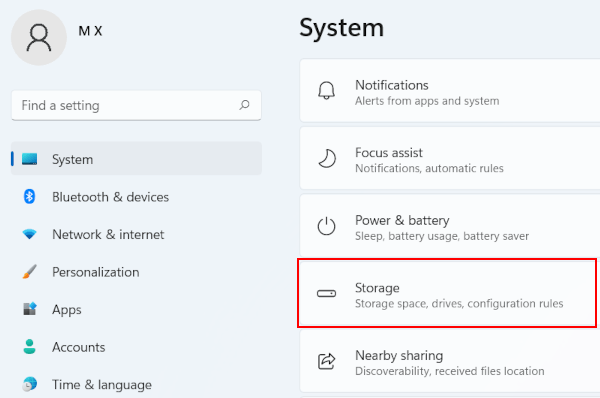Screen dimensions: 600x398
Task: Click the Power & battery power icon
Action: [326, 226]
